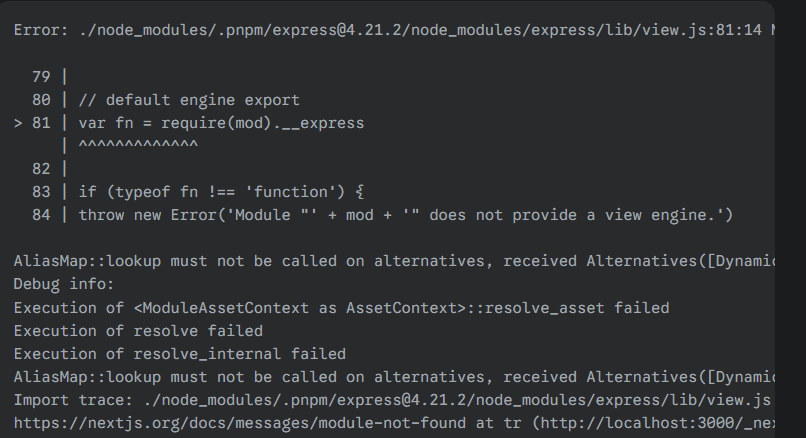Click the 'if (typeof fn !== 'function')' line
Viewport: 806px width, 438px height.
click(x=221, y=192)
